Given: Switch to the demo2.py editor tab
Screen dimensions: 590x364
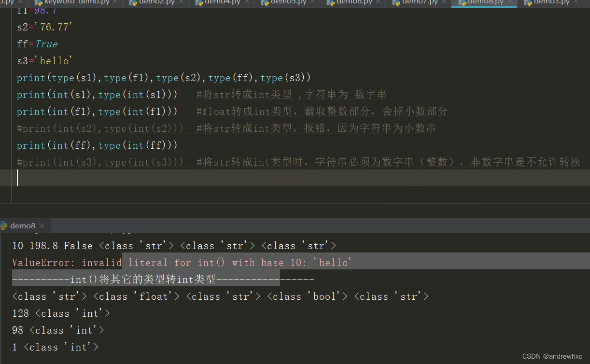Looking at the screenshot, I should click(x=156, y=2).
